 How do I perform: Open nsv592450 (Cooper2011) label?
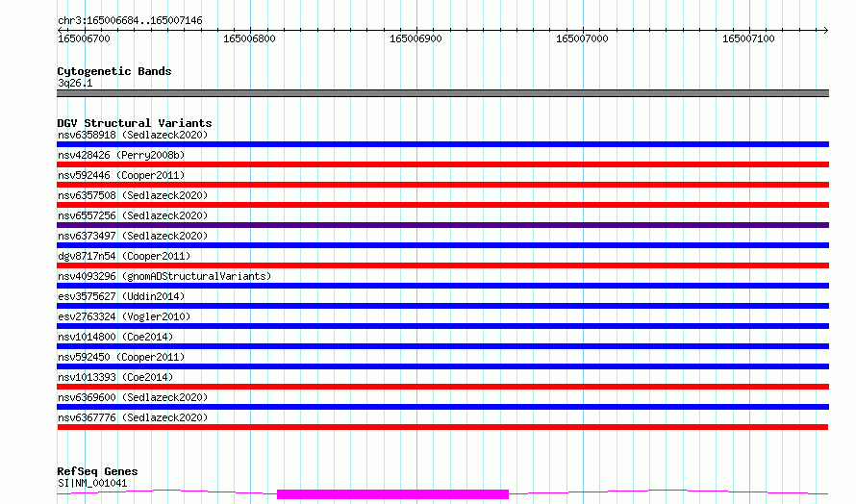point(121,357)
